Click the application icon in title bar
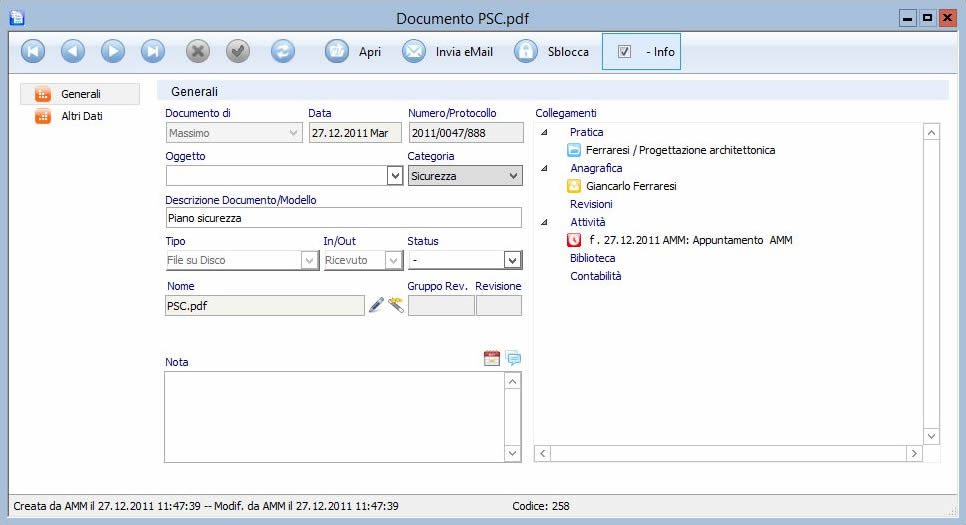Image resolution: width=966 pixels, height=525 pixels. (17, 18)
